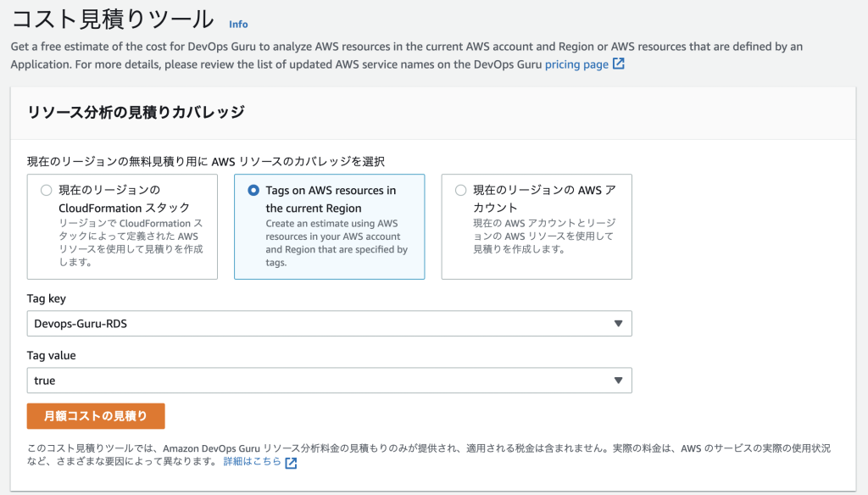This screenshot has height=495, width=868.
Task: Click the 月額コストの見積り button
Action: click(x=96, y=416)
